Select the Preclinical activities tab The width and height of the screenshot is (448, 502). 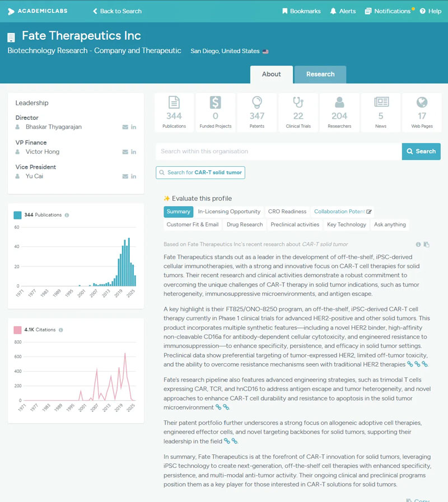pyautogui.click(x=295, y=225)
